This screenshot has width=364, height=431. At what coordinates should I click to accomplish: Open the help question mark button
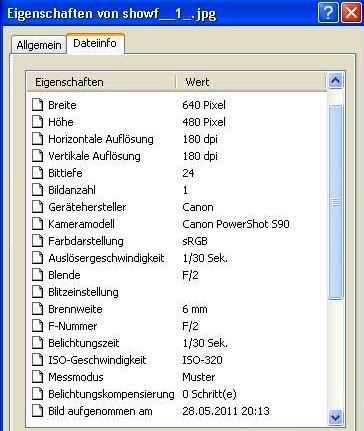pos(328,13)
